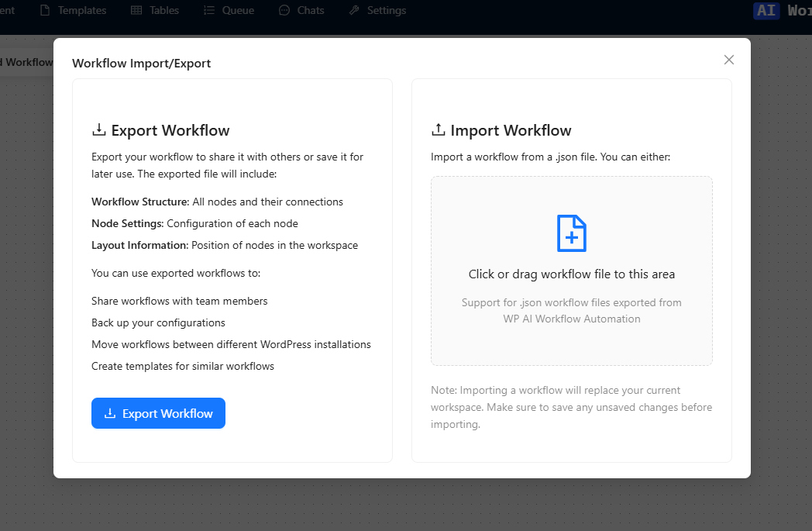The height and width of the screenshot is (531, 812).
Task: Click the upload icon beside Import Workflow heading
Action: coord(438,129)
